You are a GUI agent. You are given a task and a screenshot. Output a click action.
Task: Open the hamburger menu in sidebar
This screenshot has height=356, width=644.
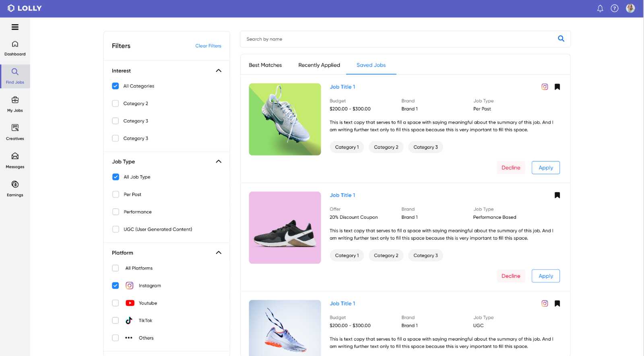point(15,27)
